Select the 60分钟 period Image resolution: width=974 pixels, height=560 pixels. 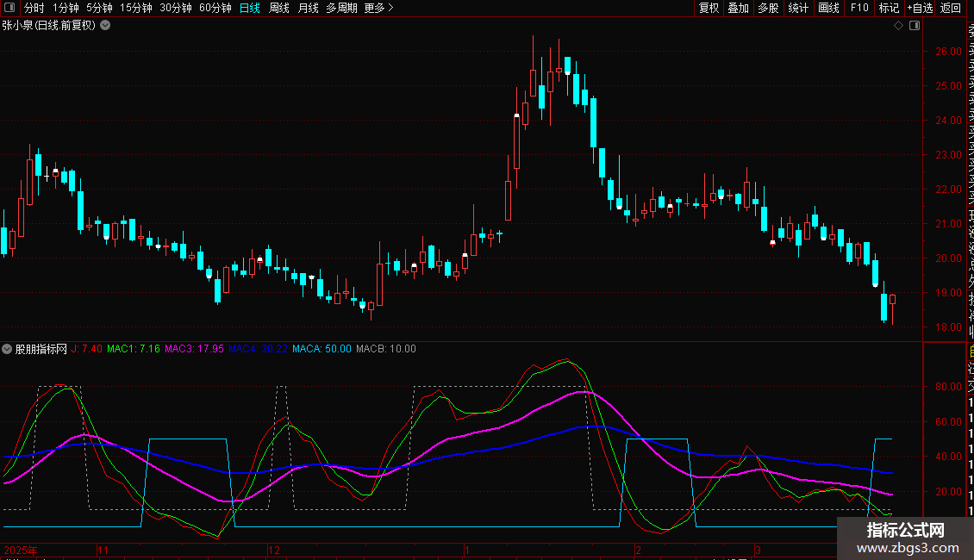(x=215, y=8)
